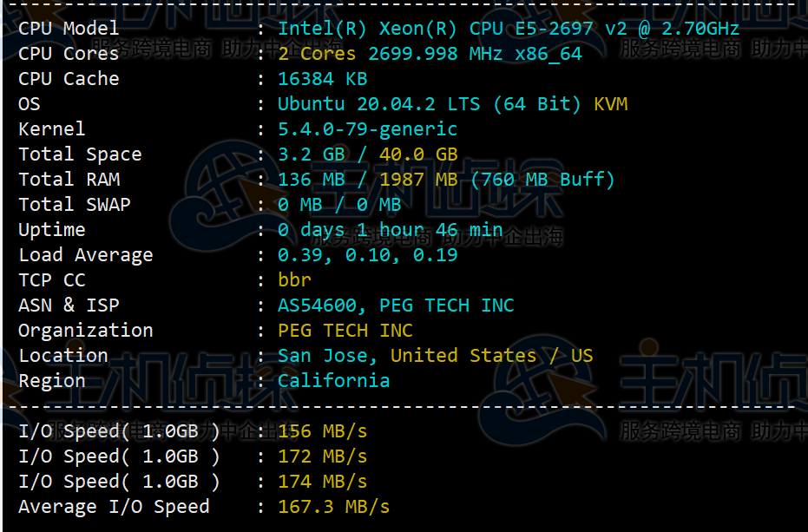Select the Ubuntu 20.04.2 LTS text

[x=378, y=104]
